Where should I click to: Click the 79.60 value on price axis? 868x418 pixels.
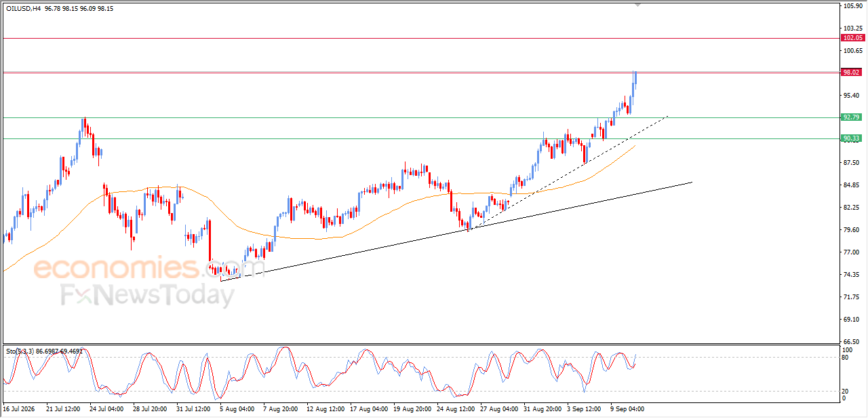(x=851, y=230)
